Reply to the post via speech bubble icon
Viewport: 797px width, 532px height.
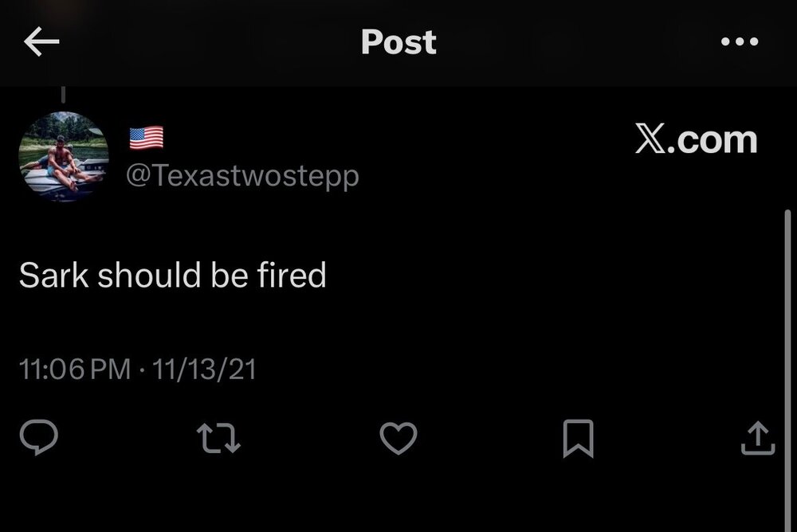(x=37, y=437)
